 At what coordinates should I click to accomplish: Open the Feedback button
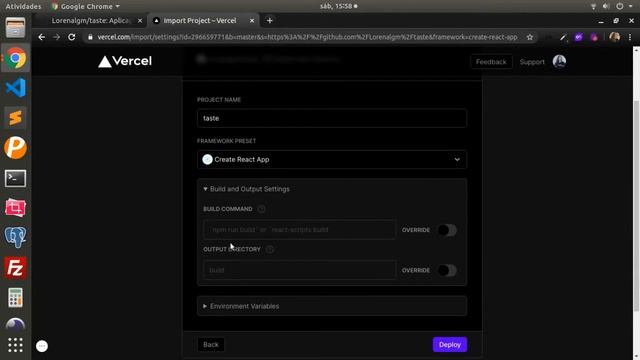pyautogui.click(x=491, y=62)
